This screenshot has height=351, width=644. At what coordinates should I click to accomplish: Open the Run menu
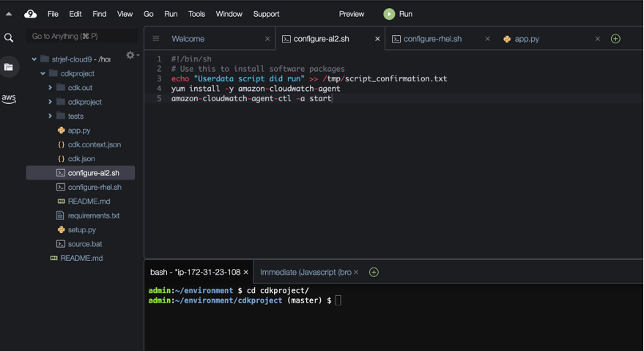171,14
